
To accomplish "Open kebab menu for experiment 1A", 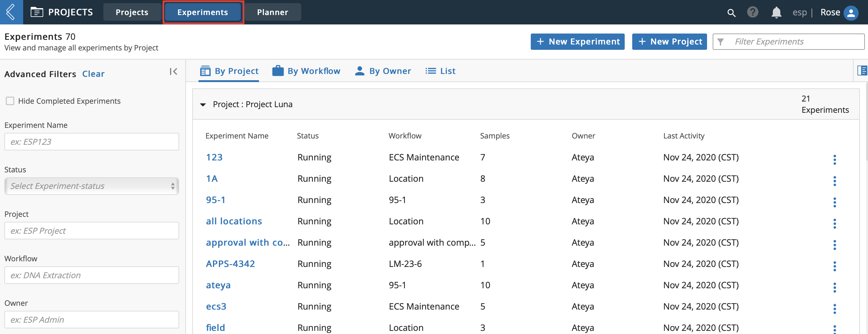I will (834, 181).
